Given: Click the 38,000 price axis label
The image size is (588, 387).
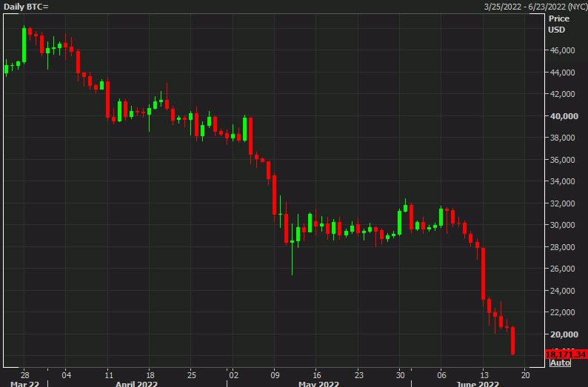Looking at the screenshot, I should (x=562, y=138).
